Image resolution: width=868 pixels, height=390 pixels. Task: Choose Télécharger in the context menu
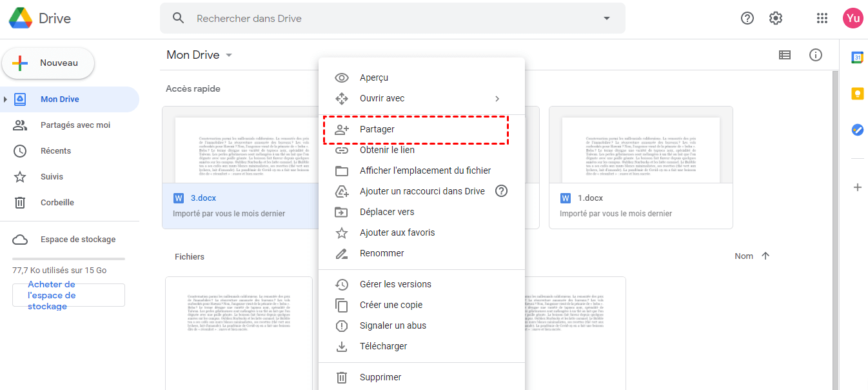(383, 346)
